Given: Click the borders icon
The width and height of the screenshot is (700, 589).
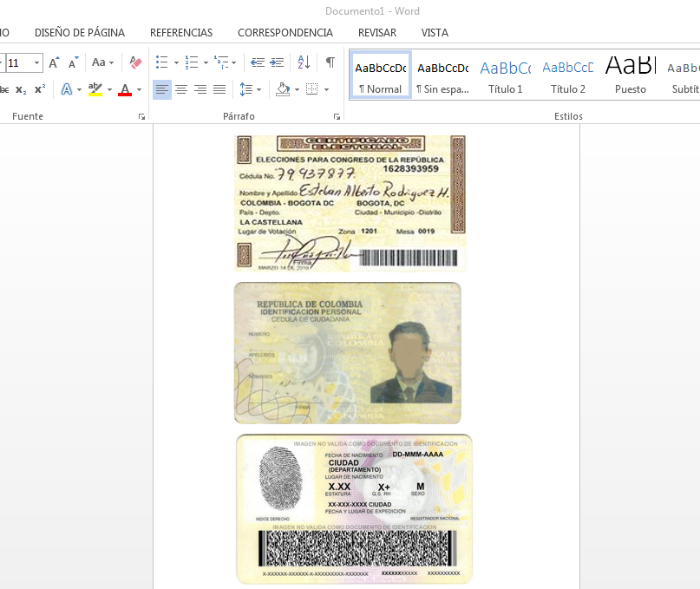Looking at the screenshot, I should coord(312,89).
